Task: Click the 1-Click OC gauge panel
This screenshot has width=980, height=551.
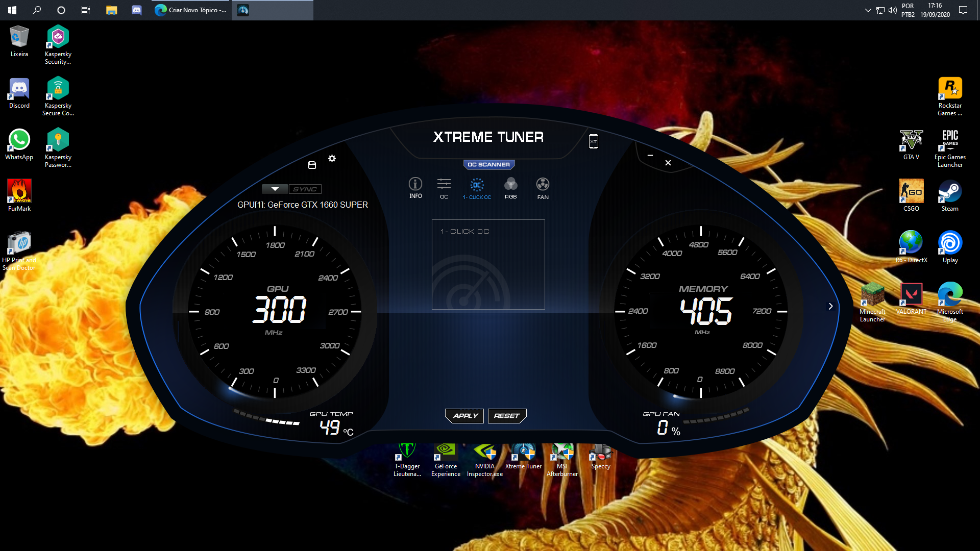Action: [488, 264]
